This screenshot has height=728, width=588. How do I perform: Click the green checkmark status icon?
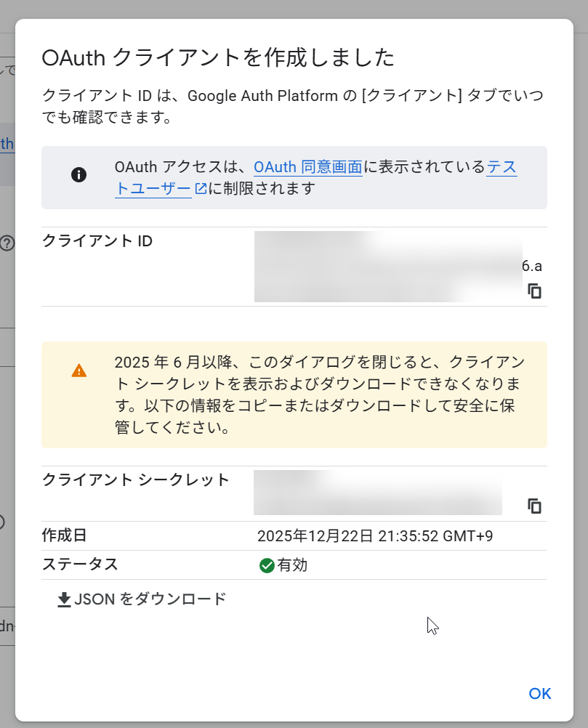pos(266,565)
